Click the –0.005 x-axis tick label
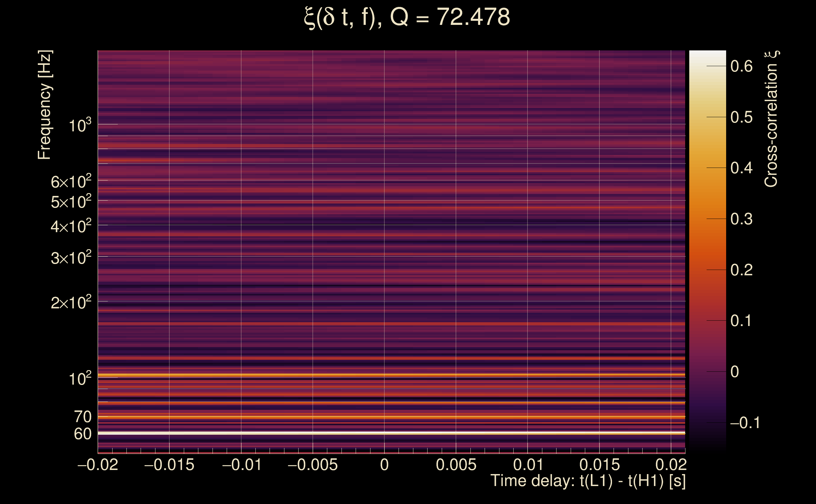The image size is (816, 504). point(312,465)
